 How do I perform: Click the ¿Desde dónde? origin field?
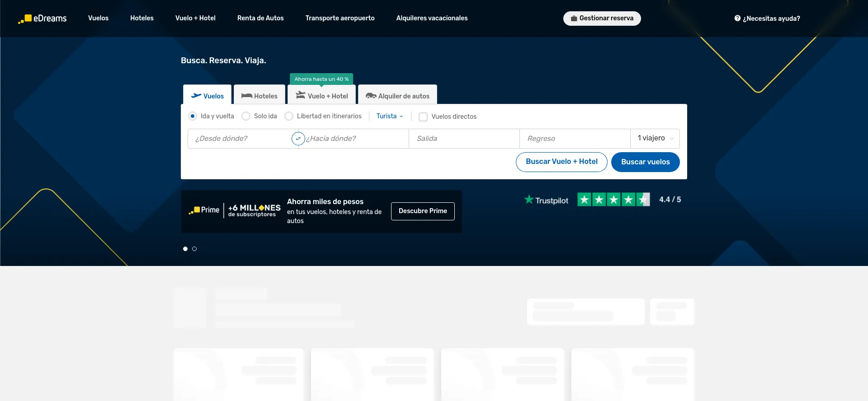click(x=240, y=139)
